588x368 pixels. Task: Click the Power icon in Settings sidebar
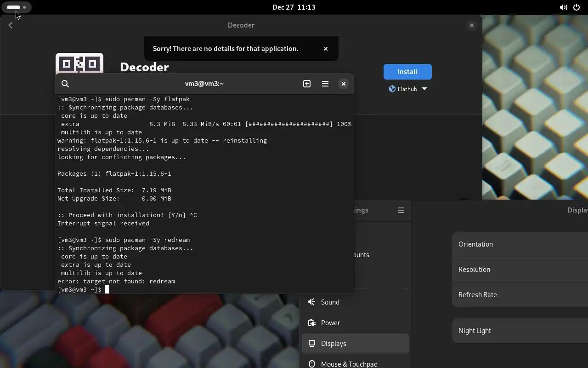click(x=312, y=323)
